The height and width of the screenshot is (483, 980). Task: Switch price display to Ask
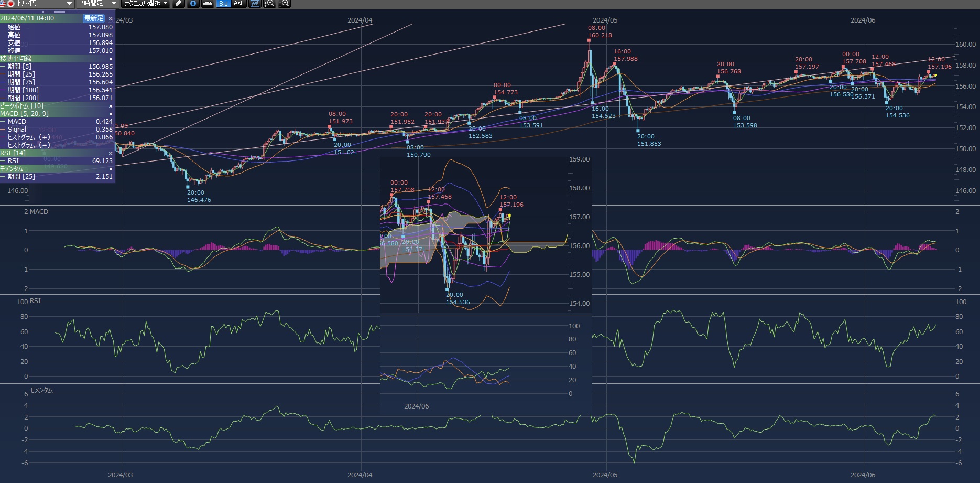point(238,4)
